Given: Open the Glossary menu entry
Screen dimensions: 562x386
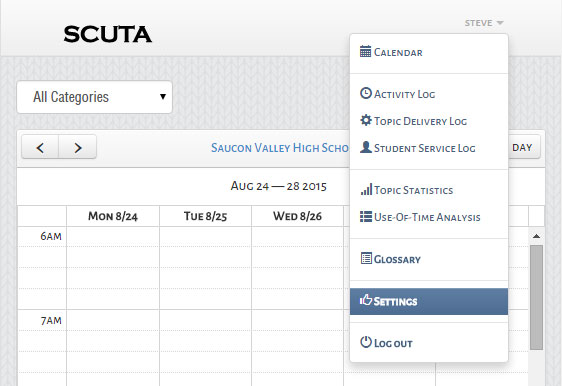Looking at the screenshot, I should (429, 259).
